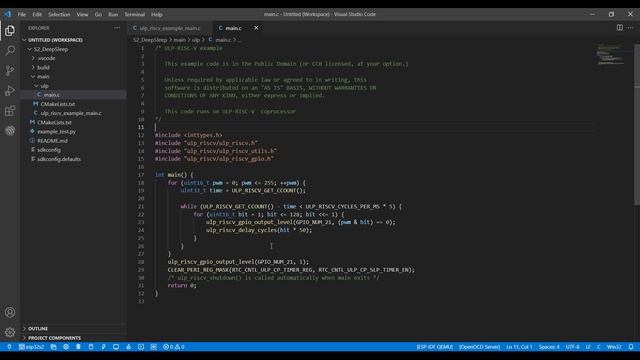The image size is (640, 360).
Task: Open the Explorer view in activity bar
Action: pyautogui.click(x=10, y=31)
